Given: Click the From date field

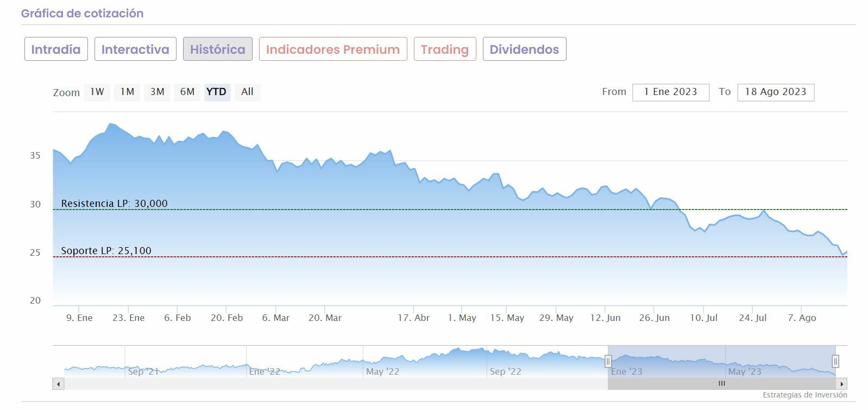Looking at the screenshot, I should point(671,92).
